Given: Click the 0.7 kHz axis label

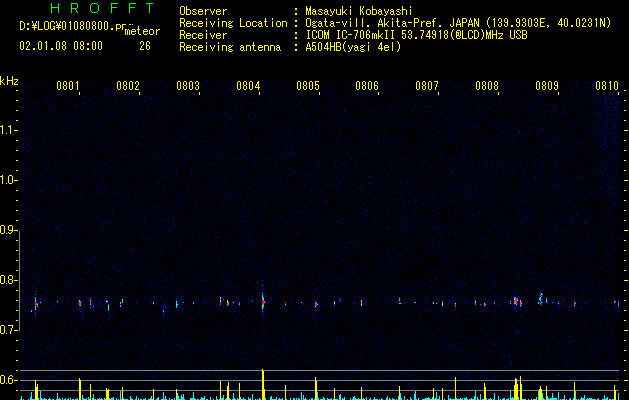Looking at the screenshot, I should [8, 330].
